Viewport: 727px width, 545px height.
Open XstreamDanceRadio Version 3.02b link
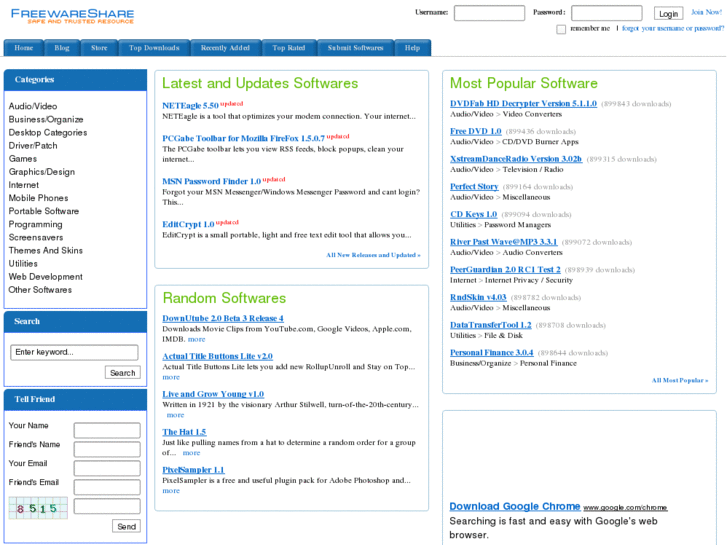(x=516, y=159)
